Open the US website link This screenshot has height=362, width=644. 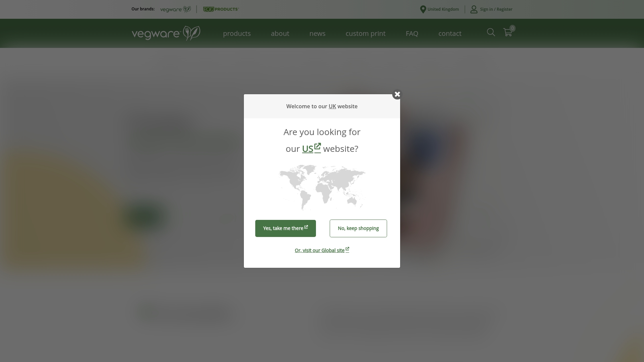pos(308,148)
